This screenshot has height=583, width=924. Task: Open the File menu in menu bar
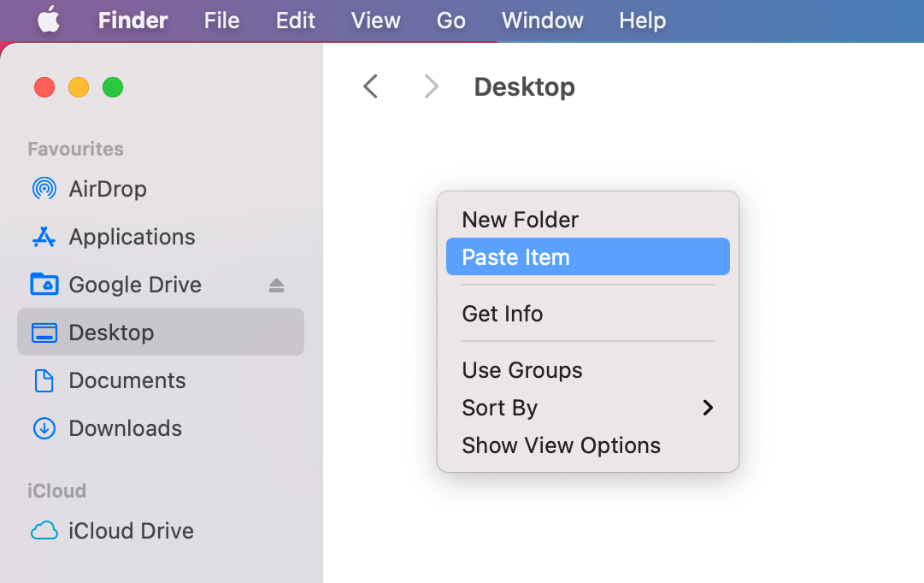pos(221,21)
